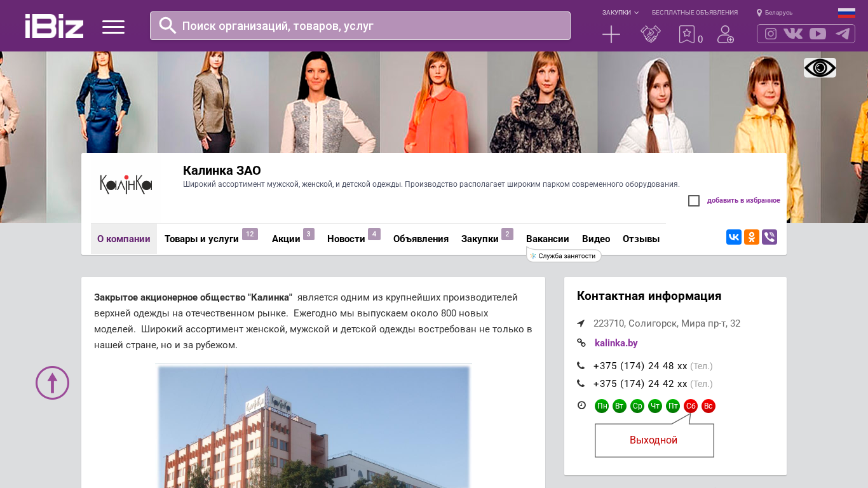Viewport: 868px width, 488px height.
Task: Switch to the 'Видео' tab
Action: click(x=596, y=239)
